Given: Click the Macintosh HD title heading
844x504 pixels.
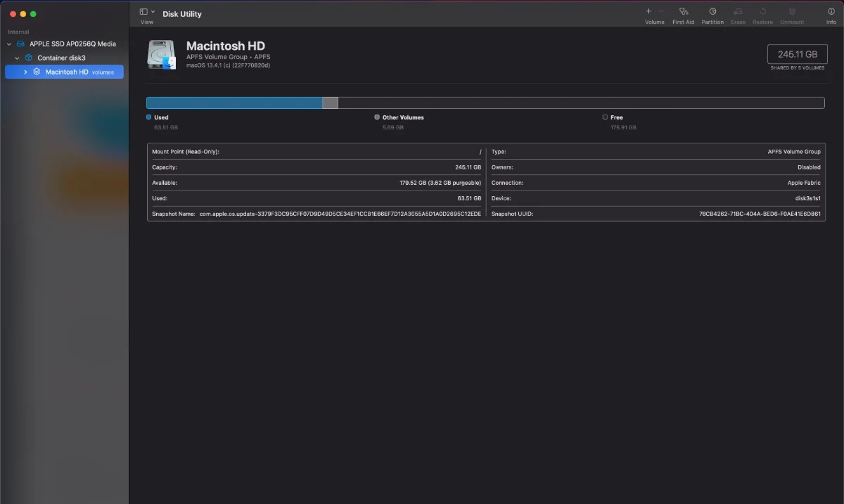Looking at the screenshot, I should point(226,46).
